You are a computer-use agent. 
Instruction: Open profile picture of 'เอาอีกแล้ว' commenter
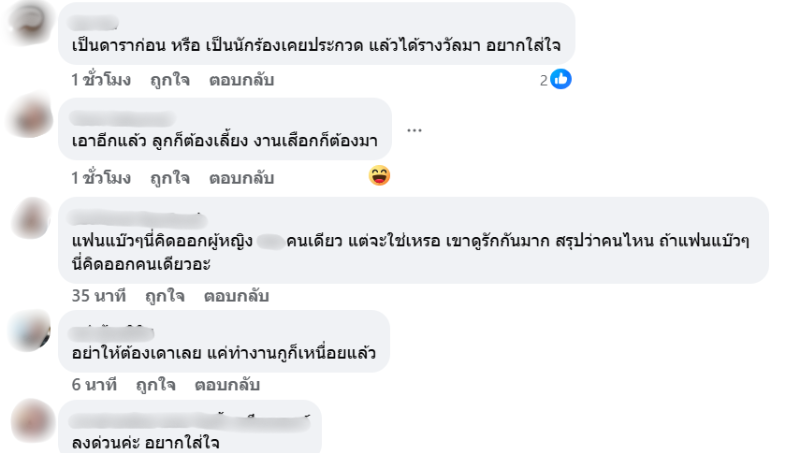30,118
